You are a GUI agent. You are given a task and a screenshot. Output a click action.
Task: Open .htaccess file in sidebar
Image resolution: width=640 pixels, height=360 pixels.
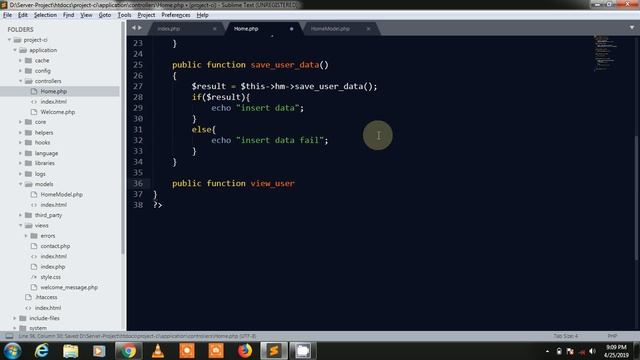[46, 297]
